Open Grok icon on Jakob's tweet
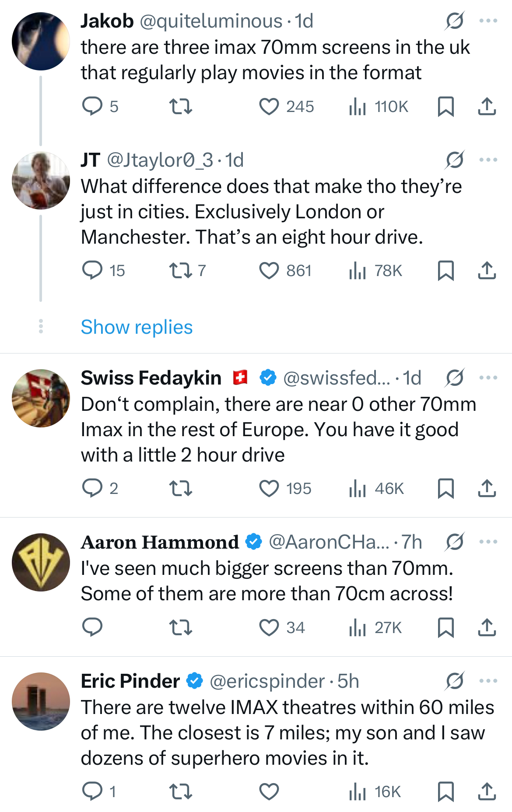 point(455,21)
